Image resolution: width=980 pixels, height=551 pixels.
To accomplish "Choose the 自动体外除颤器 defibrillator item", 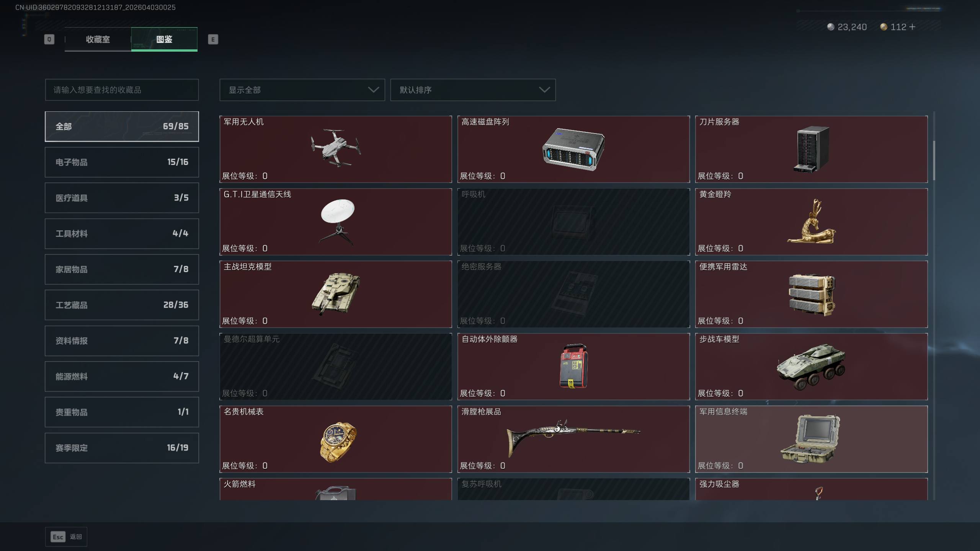I will point(573,367).
